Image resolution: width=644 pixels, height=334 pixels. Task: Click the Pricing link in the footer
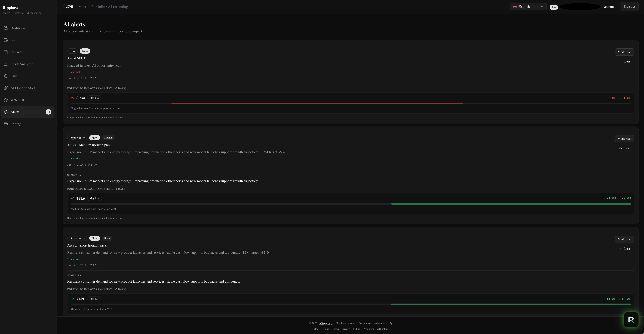coord(325,329)
